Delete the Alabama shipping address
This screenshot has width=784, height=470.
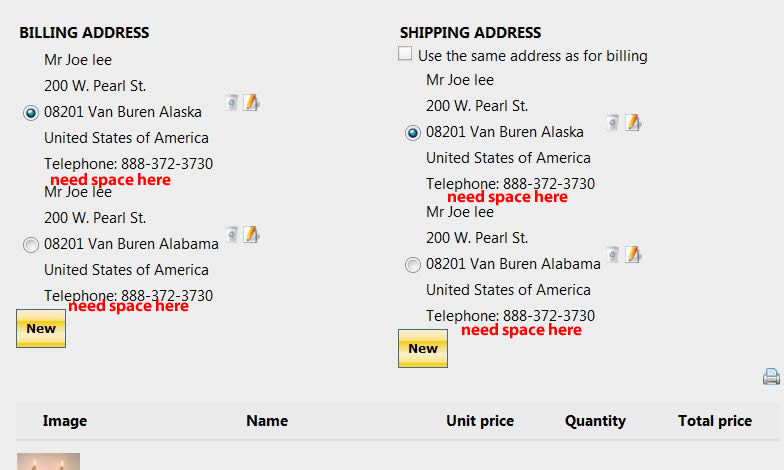(x=613, y=254)
